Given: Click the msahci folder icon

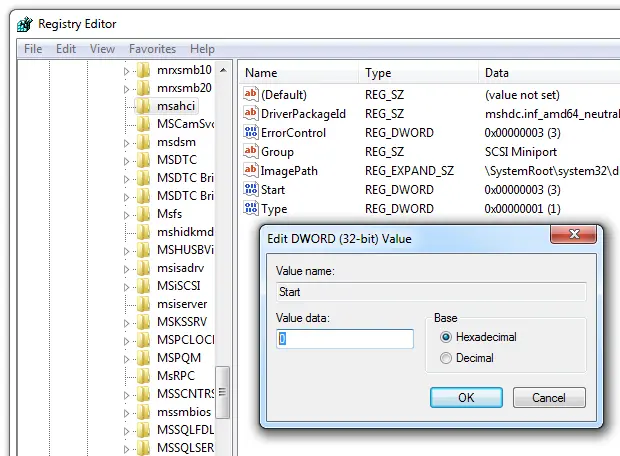Looking at the screenshot, I should coord(144,106).
